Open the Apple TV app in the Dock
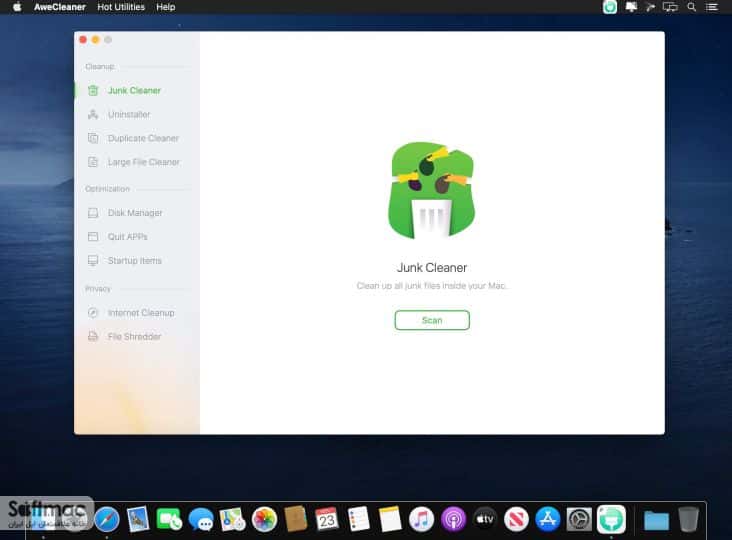 [x=485, y=519]
